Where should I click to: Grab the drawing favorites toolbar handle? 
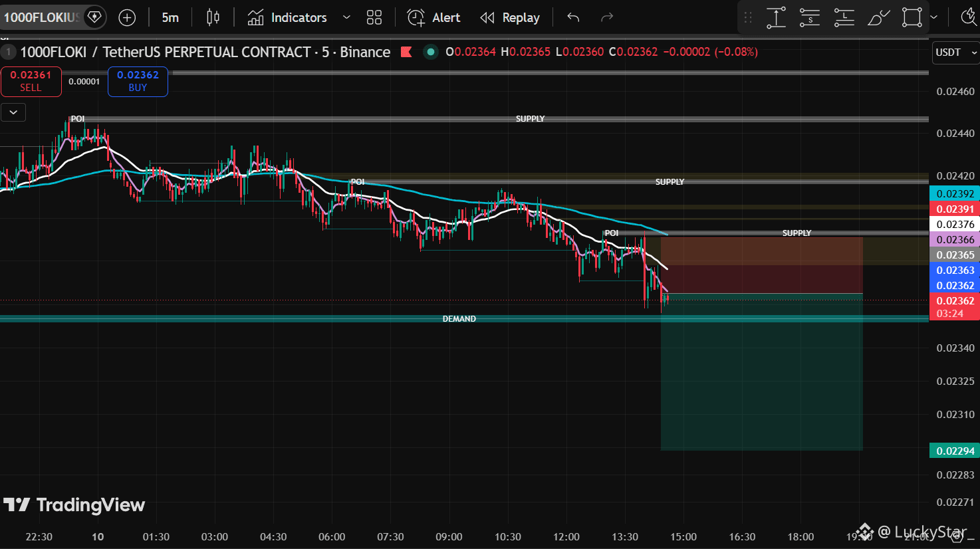(x=748, y=18)
